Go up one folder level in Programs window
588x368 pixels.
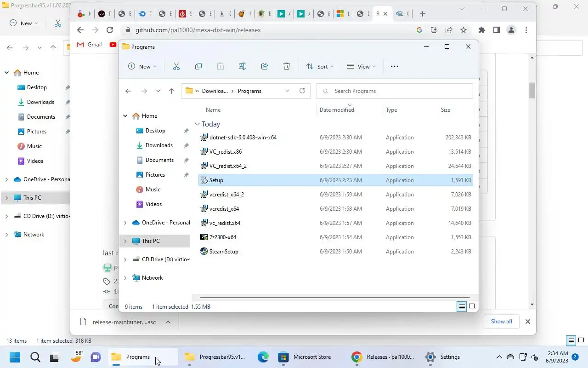click(x=171, y=91)
